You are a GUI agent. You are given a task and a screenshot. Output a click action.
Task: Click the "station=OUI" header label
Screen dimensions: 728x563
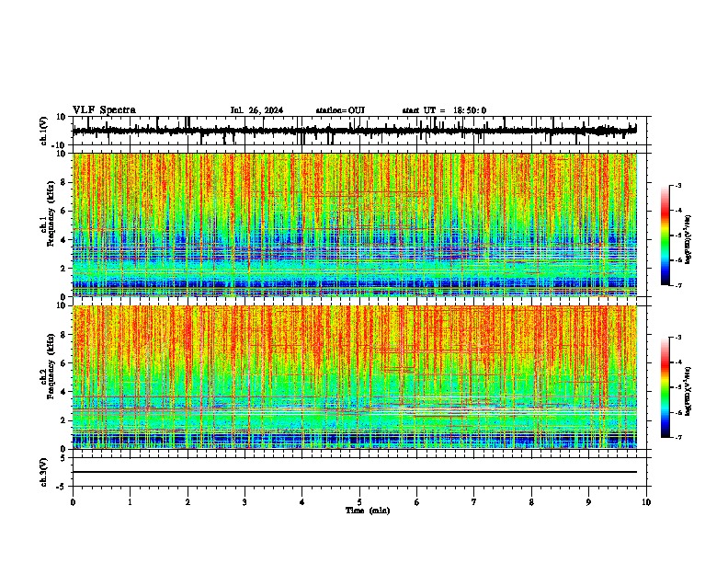340,110
